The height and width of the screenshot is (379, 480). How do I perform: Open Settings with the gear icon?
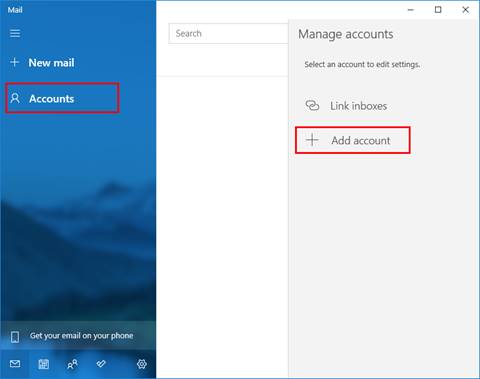point(142,364)
